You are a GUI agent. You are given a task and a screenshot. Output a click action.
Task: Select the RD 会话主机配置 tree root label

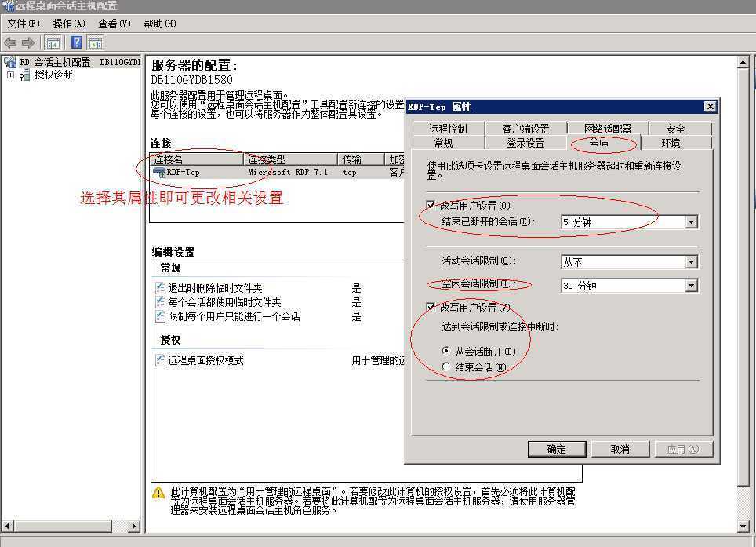pos(80,62)
